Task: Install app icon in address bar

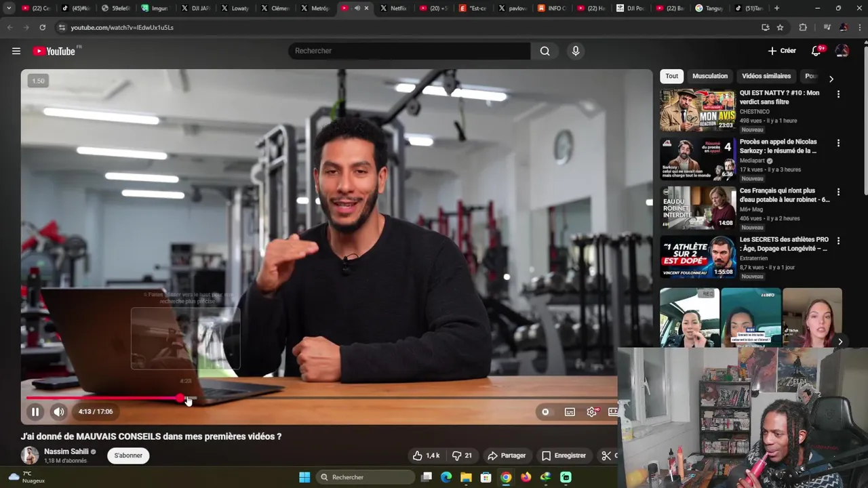Action: pos(765,27)
